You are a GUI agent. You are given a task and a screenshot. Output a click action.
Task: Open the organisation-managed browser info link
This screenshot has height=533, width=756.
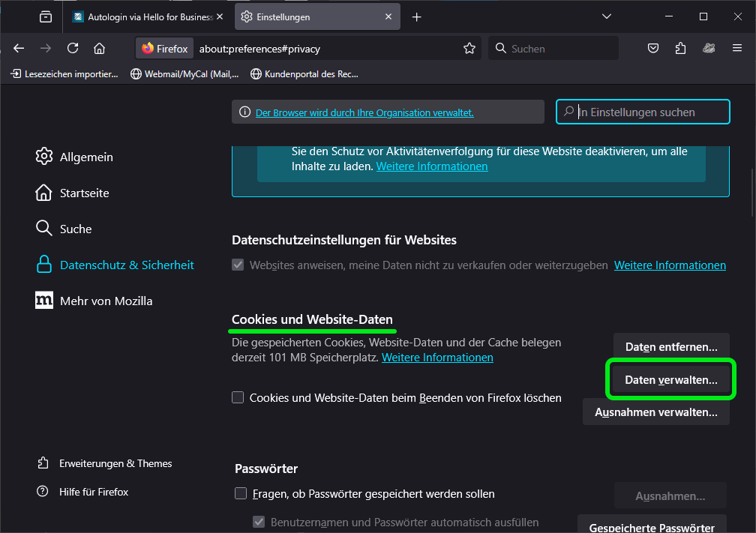point(364,112)
